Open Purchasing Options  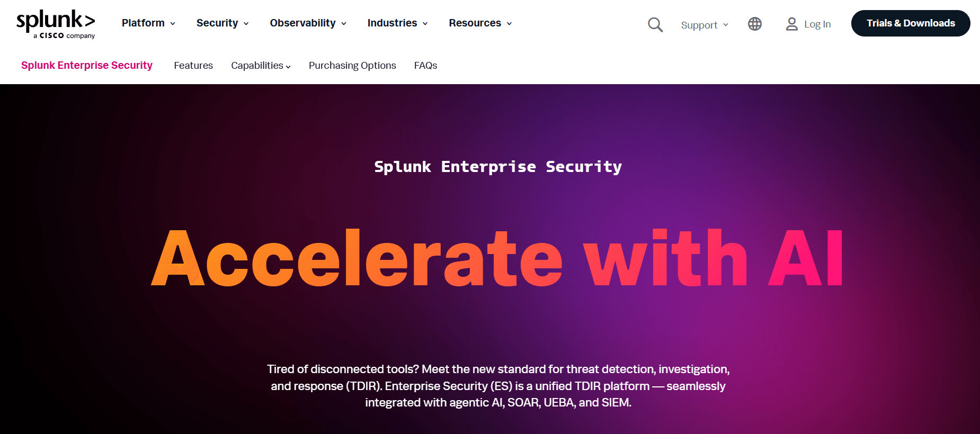(x=352, y=65)
